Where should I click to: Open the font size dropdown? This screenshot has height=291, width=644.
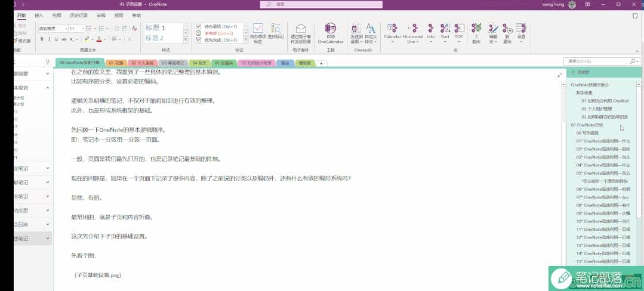click(83, 29)
